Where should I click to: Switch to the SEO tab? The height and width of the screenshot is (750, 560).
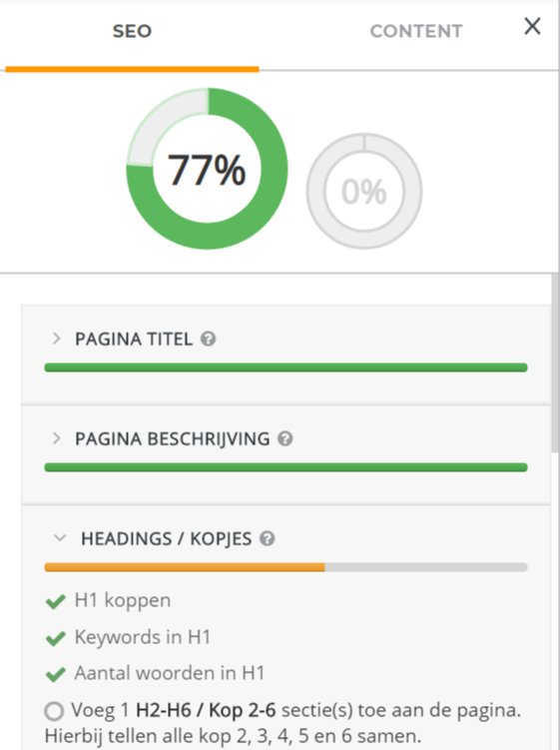132,32
